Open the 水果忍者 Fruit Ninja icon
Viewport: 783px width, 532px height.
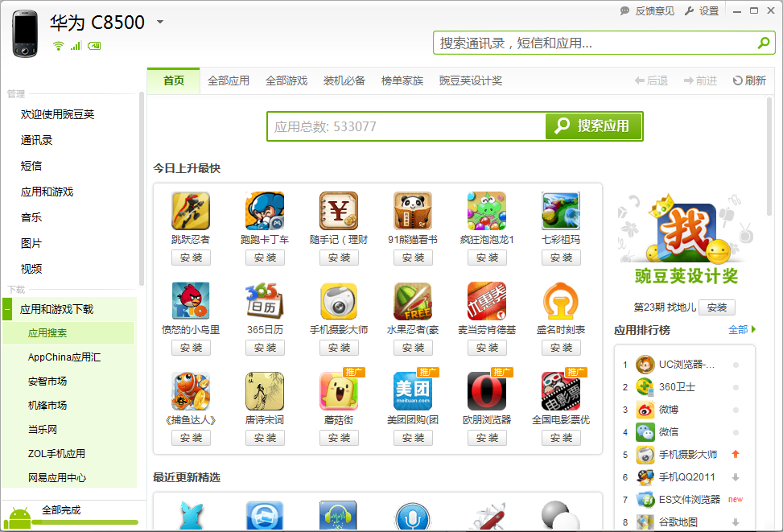click(x=413, y=301)
